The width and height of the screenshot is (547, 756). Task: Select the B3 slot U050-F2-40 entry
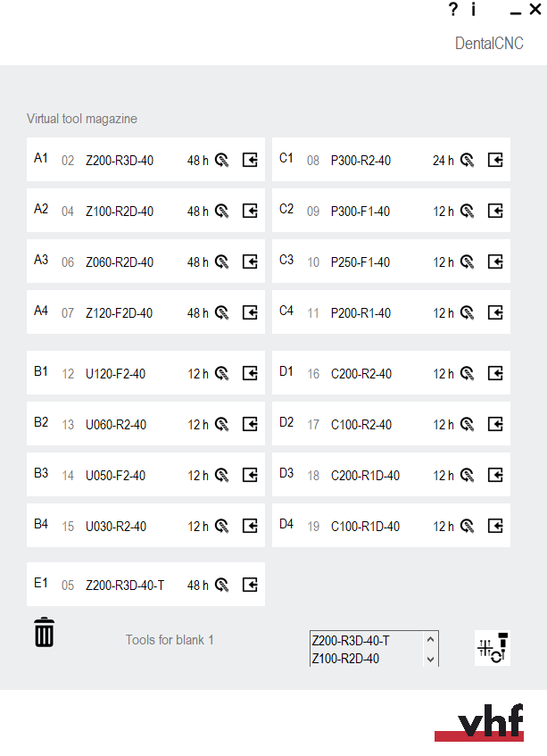(145, 475)
